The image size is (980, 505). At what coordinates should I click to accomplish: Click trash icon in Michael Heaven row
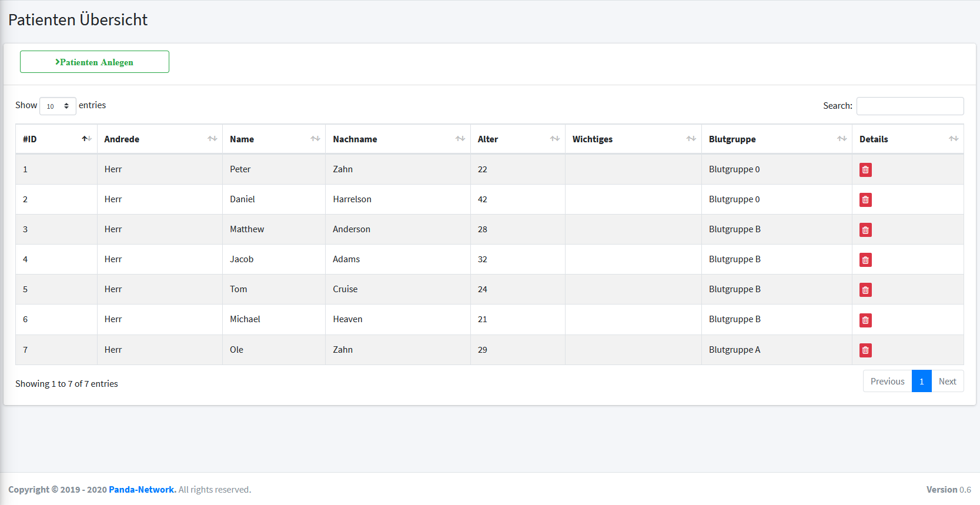tap(865, 320)
